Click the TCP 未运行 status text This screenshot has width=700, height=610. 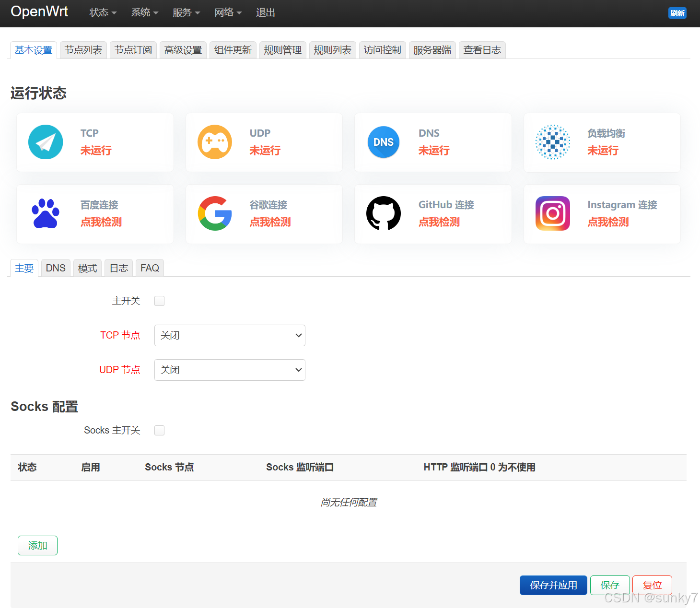click(x=96, y=151)
